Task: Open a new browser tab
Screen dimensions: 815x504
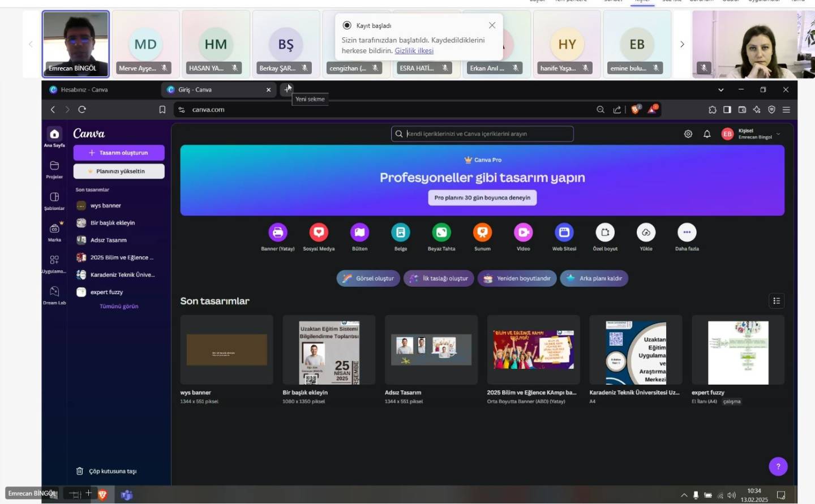Action: [x=287, y=89]
